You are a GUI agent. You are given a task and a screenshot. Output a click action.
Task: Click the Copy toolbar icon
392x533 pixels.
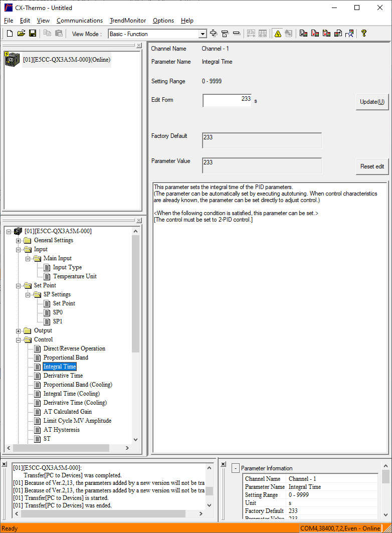point(47,33)
